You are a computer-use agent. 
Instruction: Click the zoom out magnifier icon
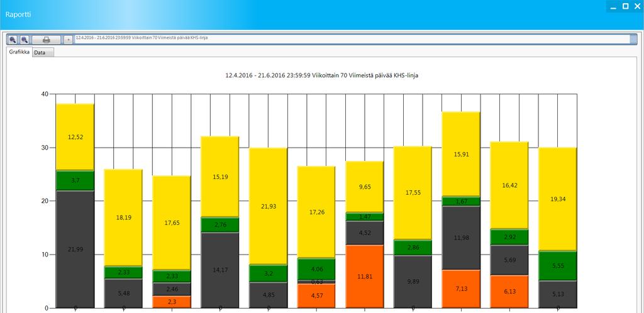pos(25,40)
